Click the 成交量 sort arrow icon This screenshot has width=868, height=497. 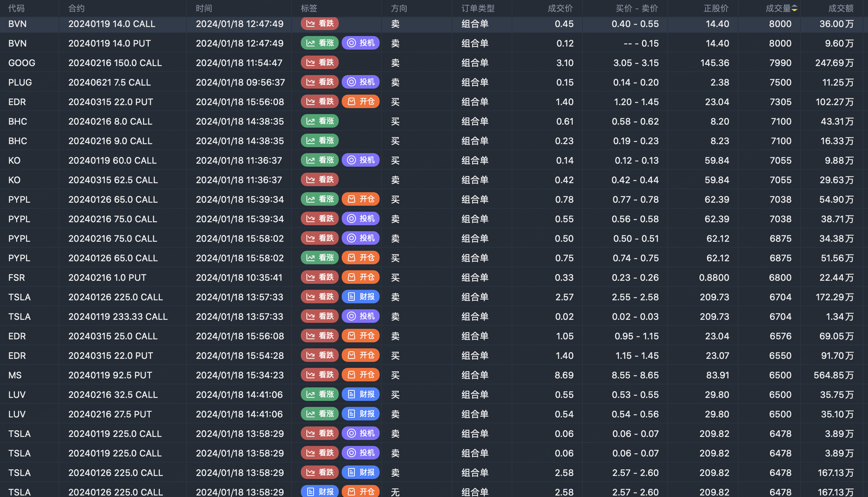click(x=794, y=8)
